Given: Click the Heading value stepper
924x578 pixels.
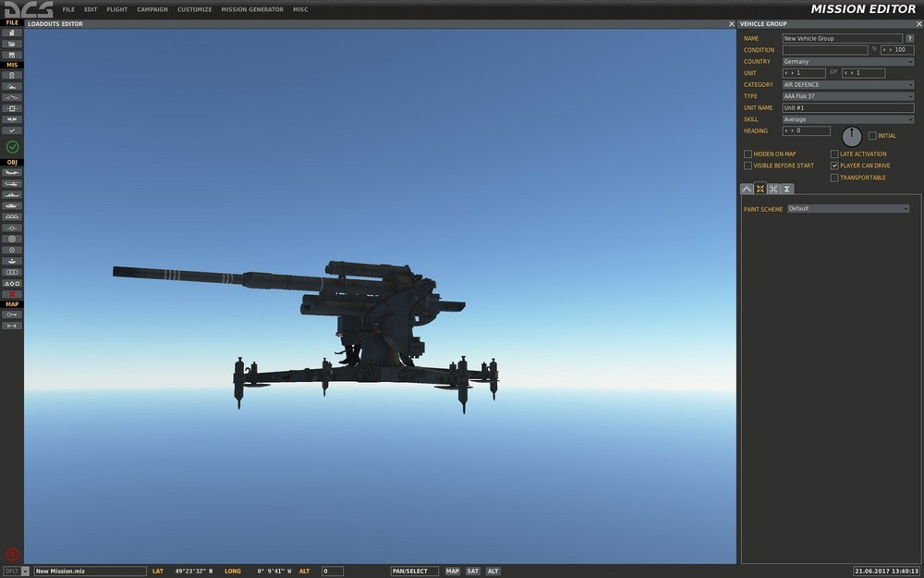Looking at the screenshot, I should pyautogui.click(x=806, y=131).
